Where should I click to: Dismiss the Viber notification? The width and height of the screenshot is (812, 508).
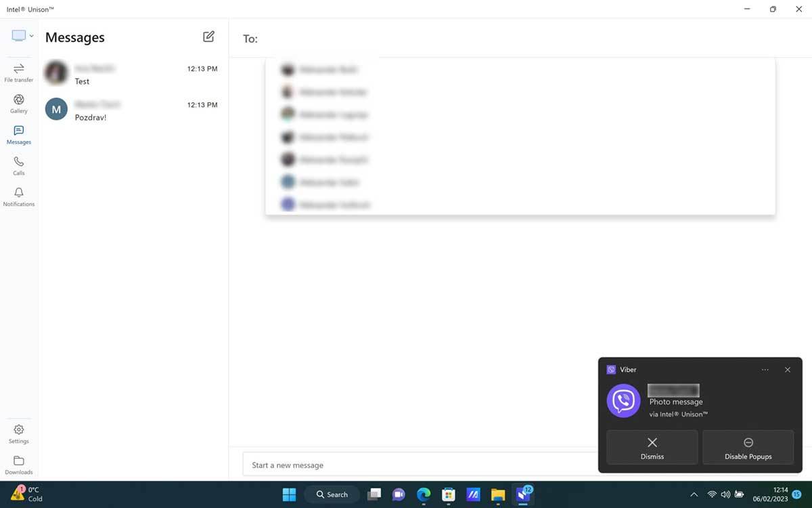652,447
